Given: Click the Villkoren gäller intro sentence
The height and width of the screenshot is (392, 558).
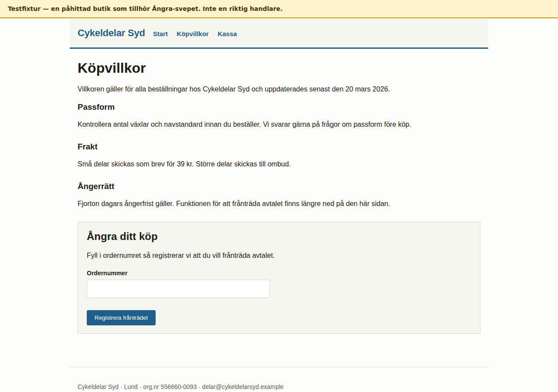Looking at the screenshot, I should coord(234,89).
